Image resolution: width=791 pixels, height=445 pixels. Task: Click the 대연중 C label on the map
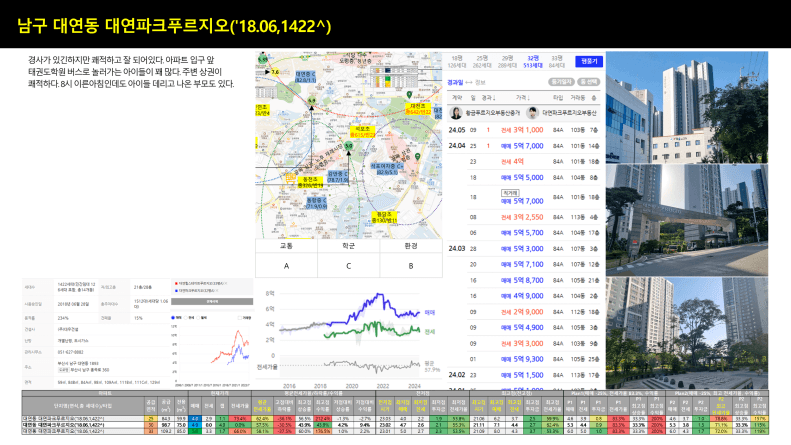[305, 77]
